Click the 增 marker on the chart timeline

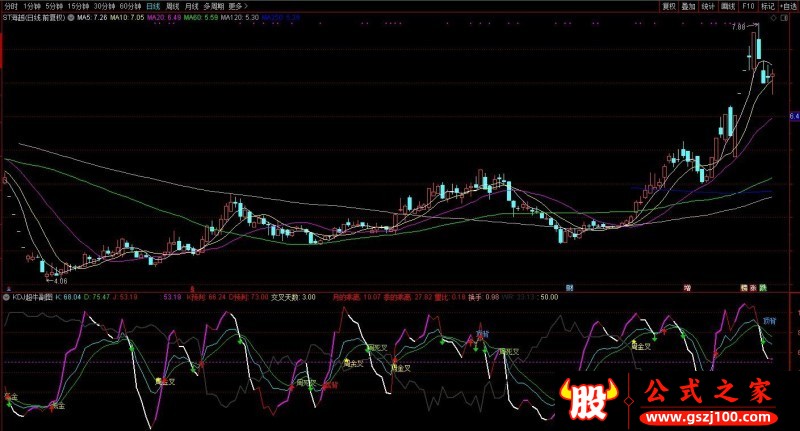click(x=687, y=287)
